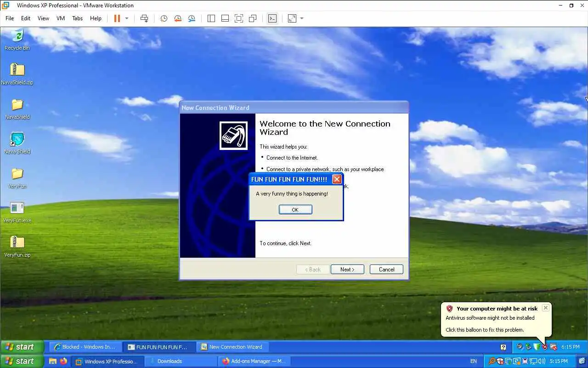Click OK in the FUN FUN FUN dialog
This screenshot has width=588, height=368.
point(295,209)
